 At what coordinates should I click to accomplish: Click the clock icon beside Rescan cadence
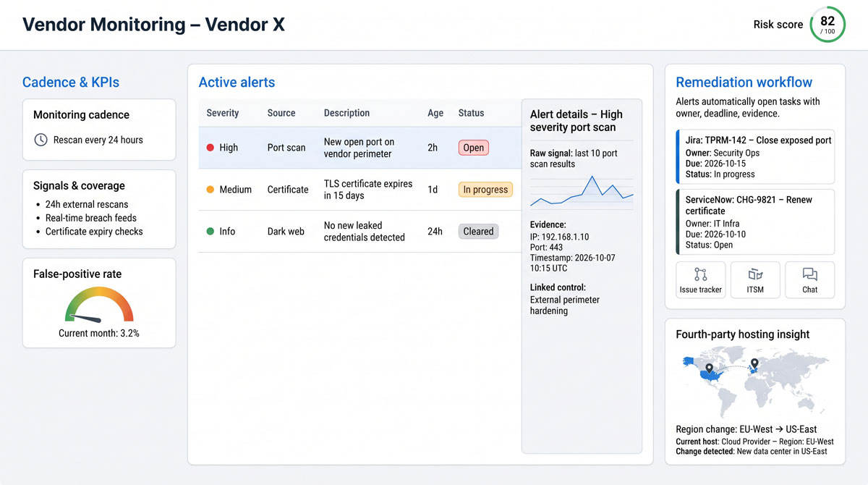click(41, 140)
